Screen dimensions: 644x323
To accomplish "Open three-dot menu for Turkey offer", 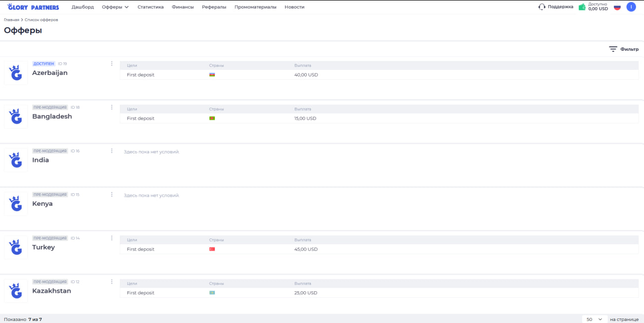I will coord(112,238).
